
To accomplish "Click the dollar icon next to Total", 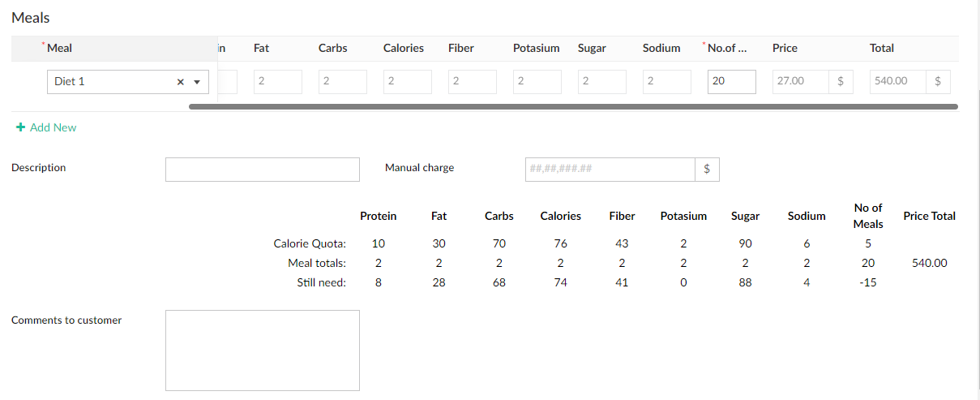I will 938,81.
